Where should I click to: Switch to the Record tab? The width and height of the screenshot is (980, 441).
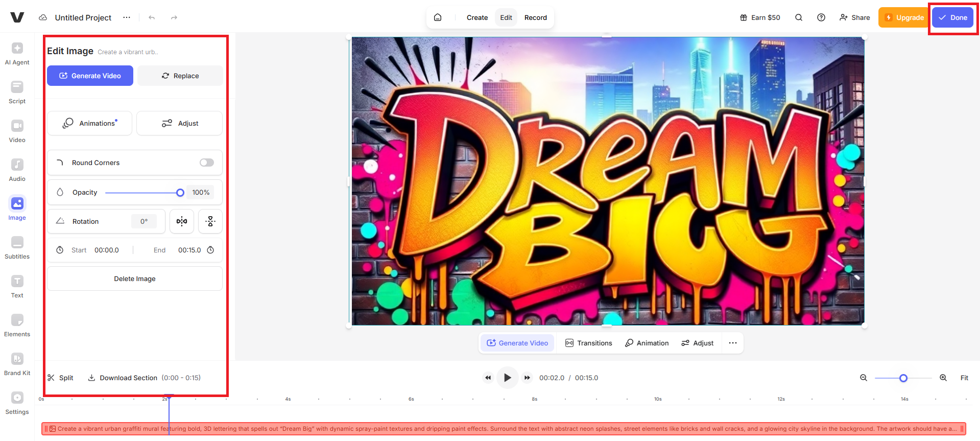point(536,17)
